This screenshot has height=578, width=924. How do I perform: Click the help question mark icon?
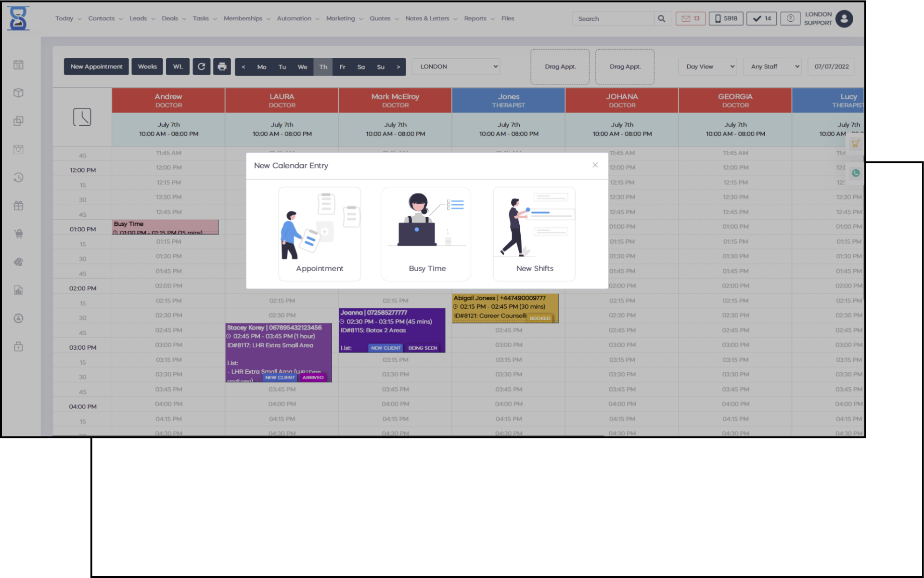(x=790, y=19)
